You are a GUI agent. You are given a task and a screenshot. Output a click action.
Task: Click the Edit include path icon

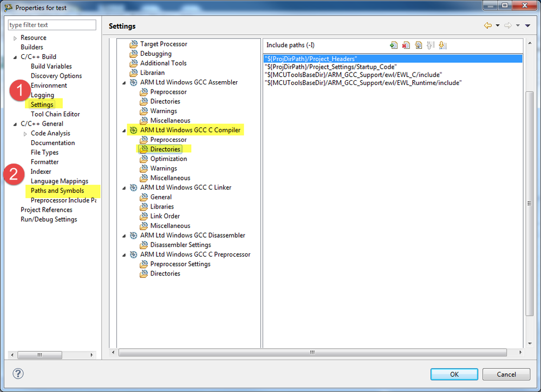tap(418, 45)
